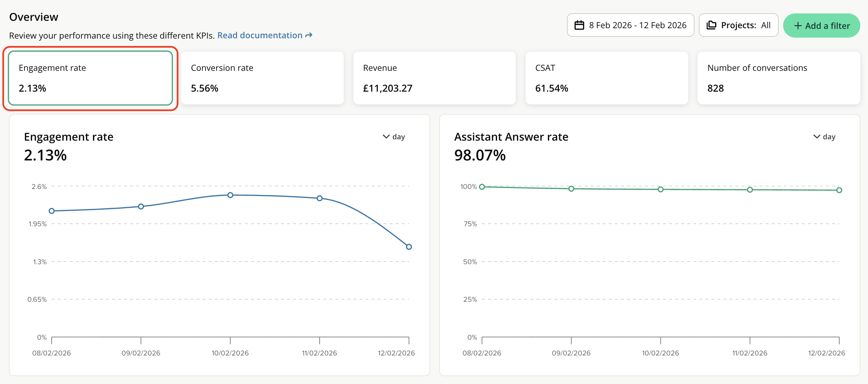Click the plus icon on Add a filter

(x=798, y=26)
